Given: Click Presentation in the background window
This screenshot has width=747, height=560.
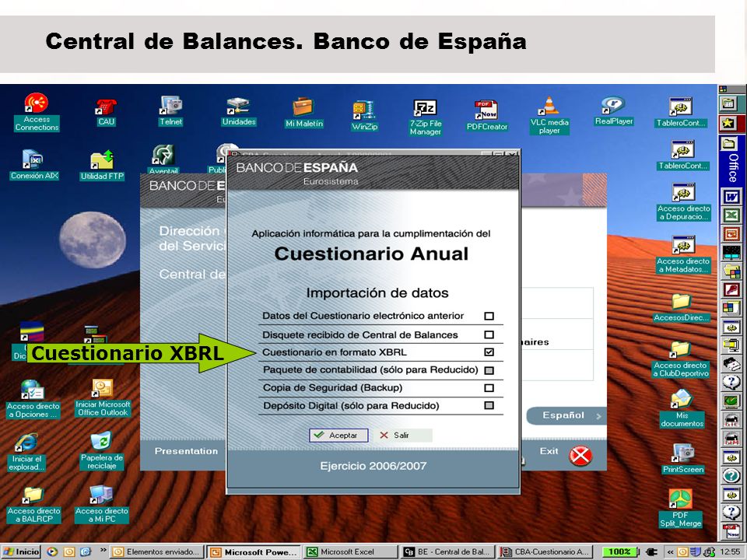Looking at the screenshot, I should point(186,451).
